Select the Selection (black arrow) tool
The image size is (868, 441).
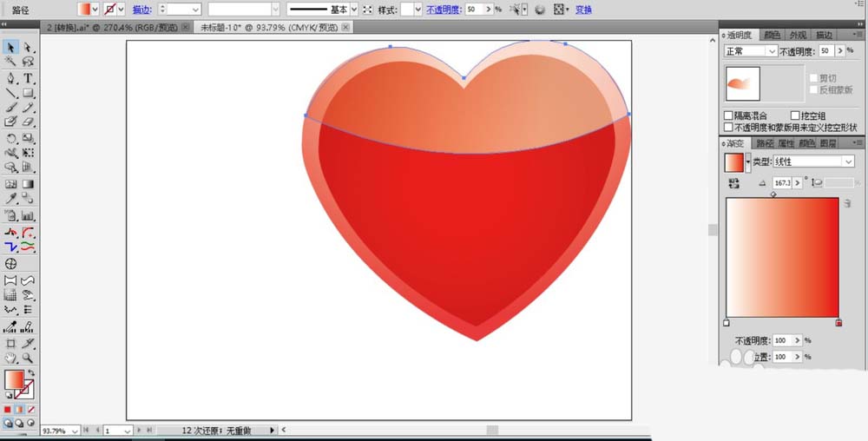pyautogui.click(x=10, y=48)
